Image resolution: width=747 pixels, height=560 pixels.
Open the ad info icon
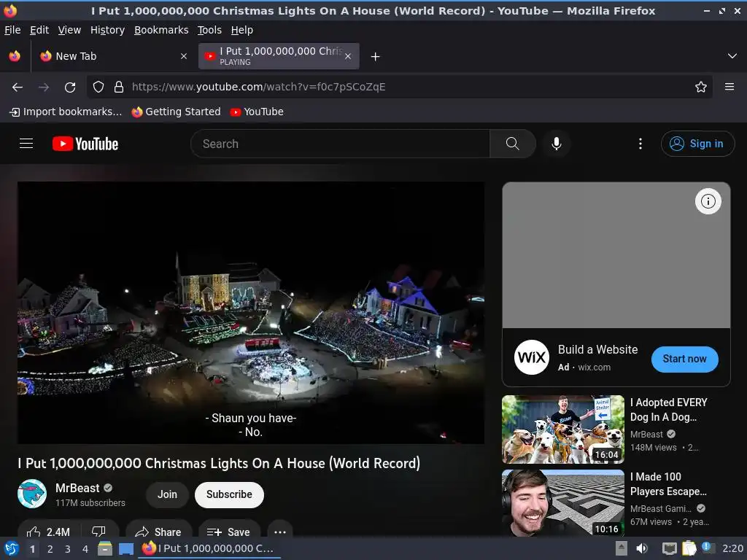(x=708, y=201)
